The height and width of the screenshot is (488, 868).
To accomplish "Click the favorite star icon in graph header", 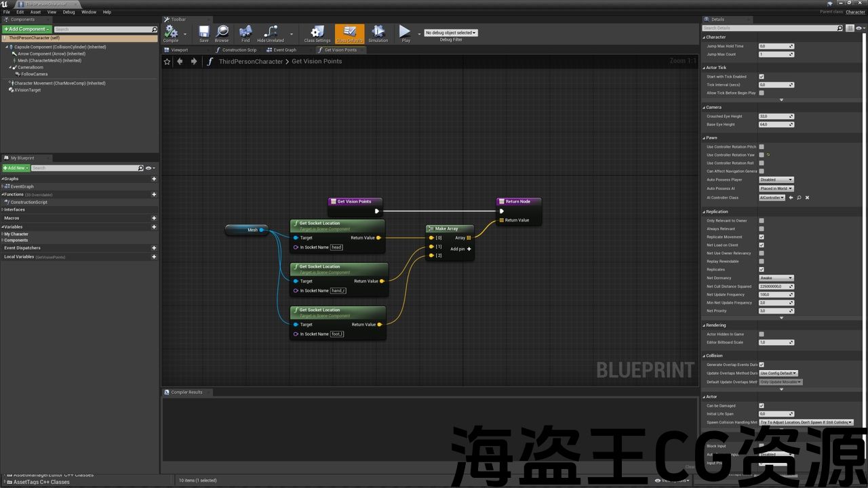I will coord(167,62).
